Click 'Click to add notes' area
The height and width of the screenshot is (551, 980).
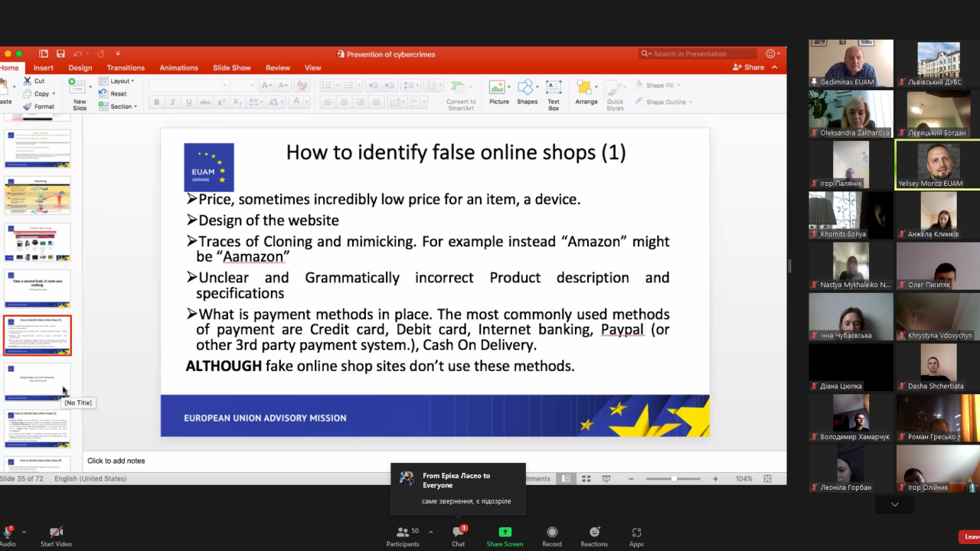pos(116,461)
